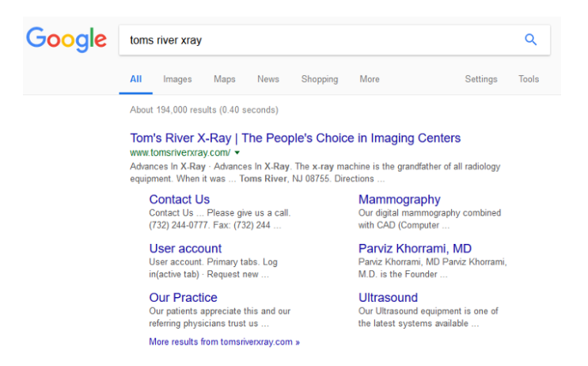This screenshot has width=588, height=366.
Task: Select the Shopping tab
Action: coord(319,79)
